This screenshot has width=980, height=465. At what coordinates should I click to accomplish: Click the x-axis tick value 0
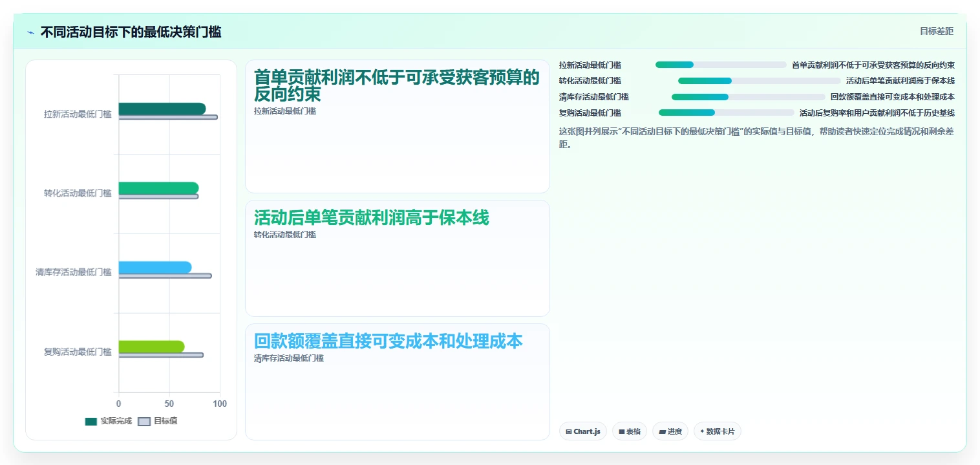[x=118, y=404]
